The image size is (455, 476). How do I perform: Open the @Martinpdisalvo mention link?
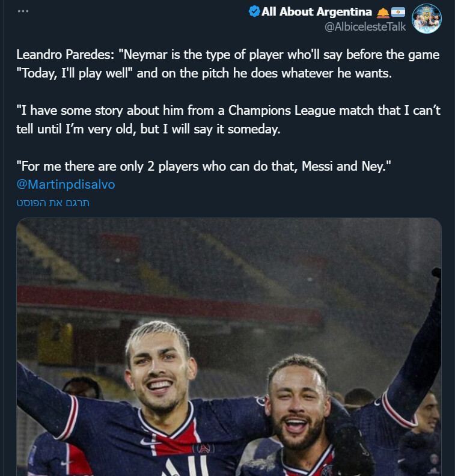(x=66, y=185)
